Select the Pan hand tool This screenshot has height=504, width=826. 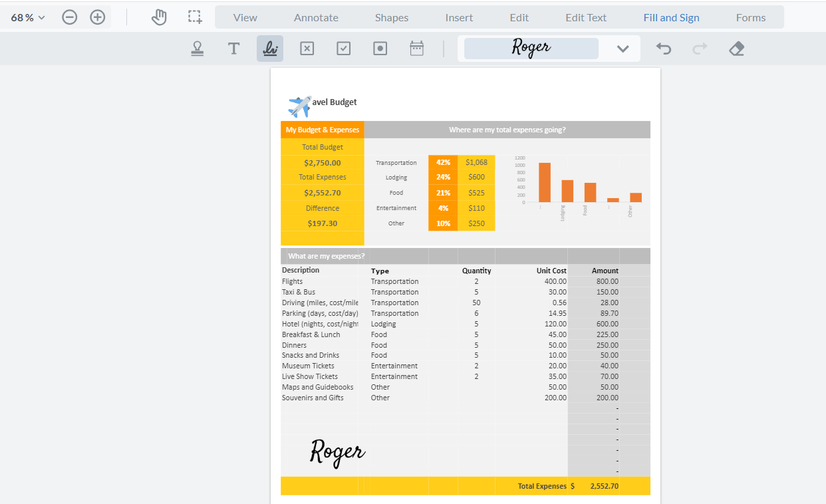pos(159,17)
